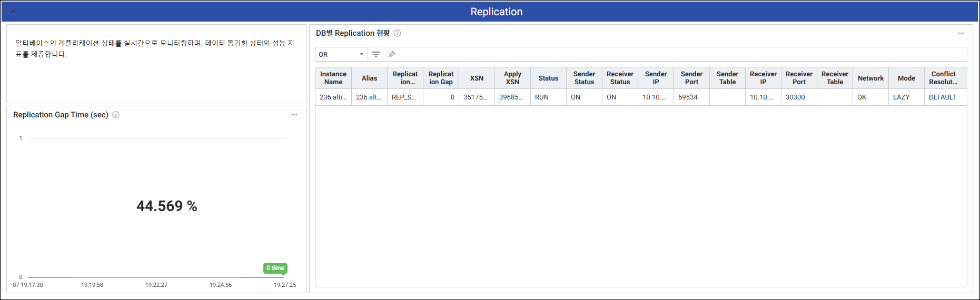This screenshot has height=300, width=980.
Task: Click the filter input field
Action: pyautogui.click(x=679, y=54)
